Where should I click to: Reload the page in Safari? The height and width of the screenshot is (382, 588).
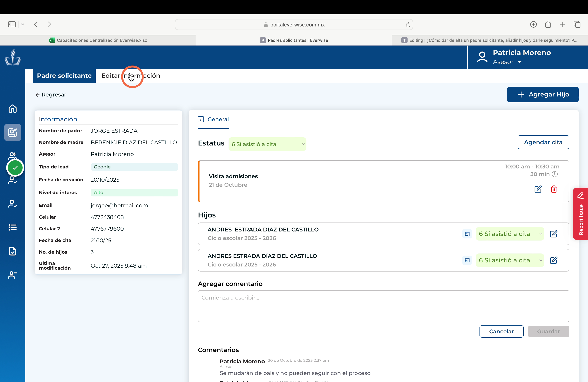pos(408,25)
